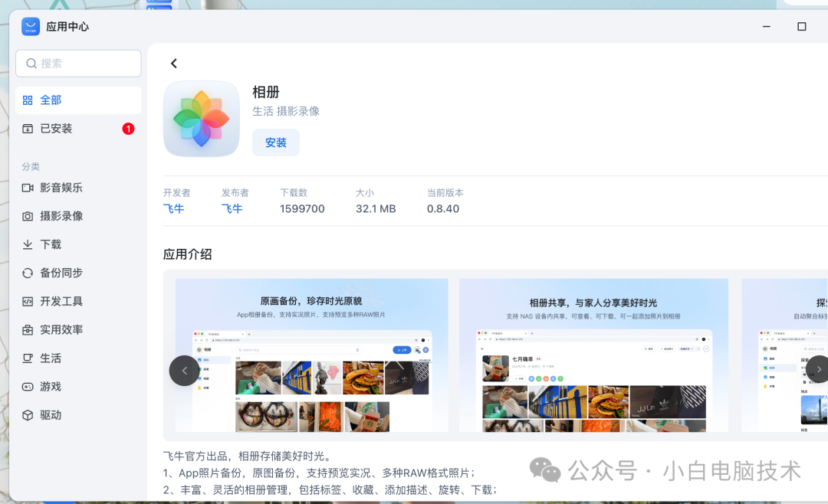Click the 安装 install button
The height and width of the screenshot is (504, 828).
point(276,142)
